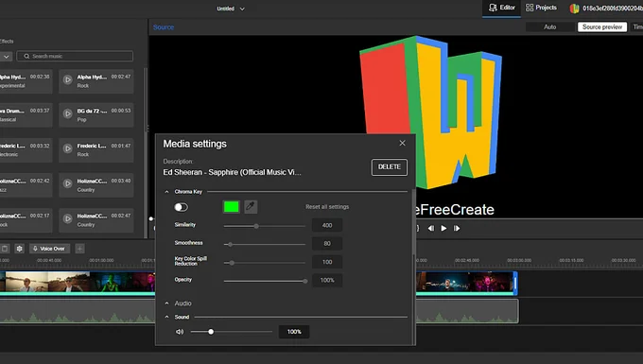Add a track with the plus button
Viewport: 643px width, 364px height.
coord(80,249)
